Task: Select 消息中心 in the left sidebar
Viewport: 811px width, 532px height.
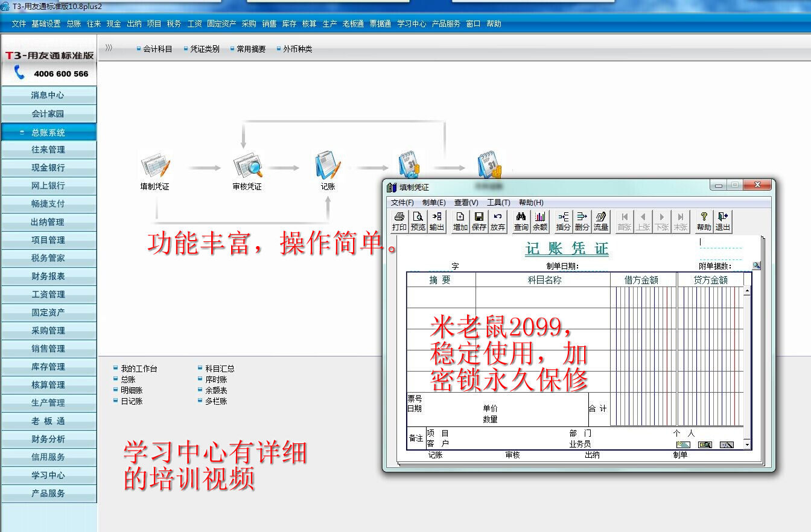Action: pos(48,95)
